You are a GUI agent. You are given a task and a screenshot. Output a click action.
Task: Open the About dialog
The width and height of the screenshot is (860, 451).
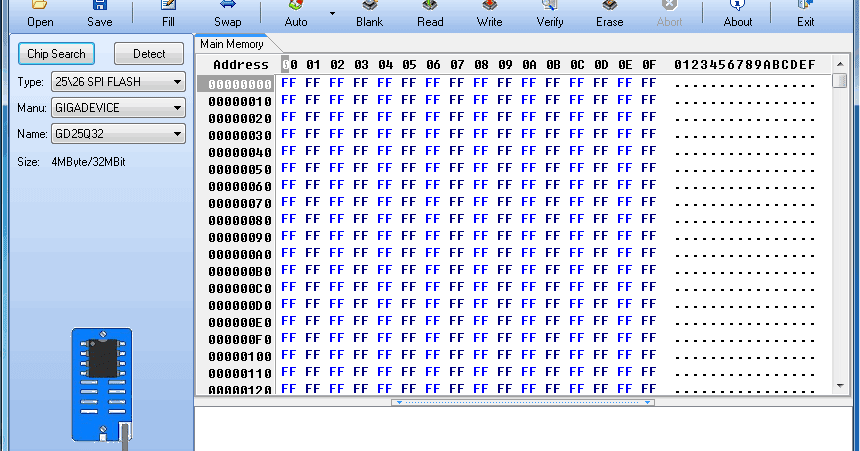coord(737,14)
